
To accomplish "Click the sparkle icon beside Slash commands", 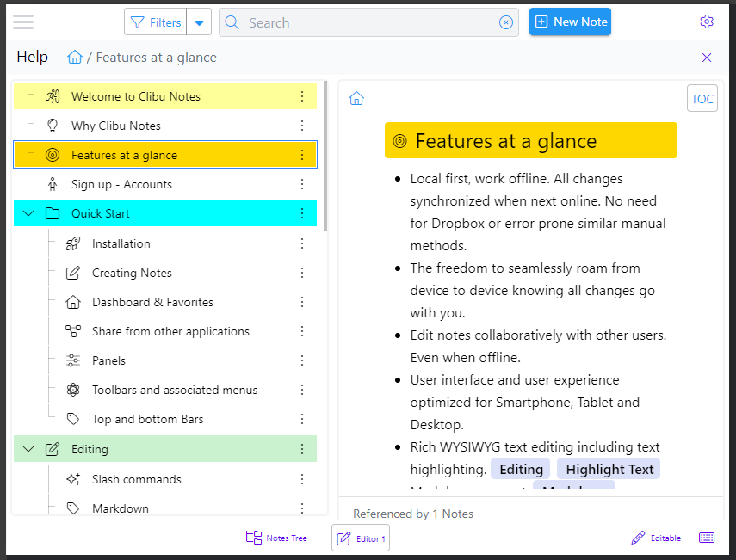I will (73, 479).
